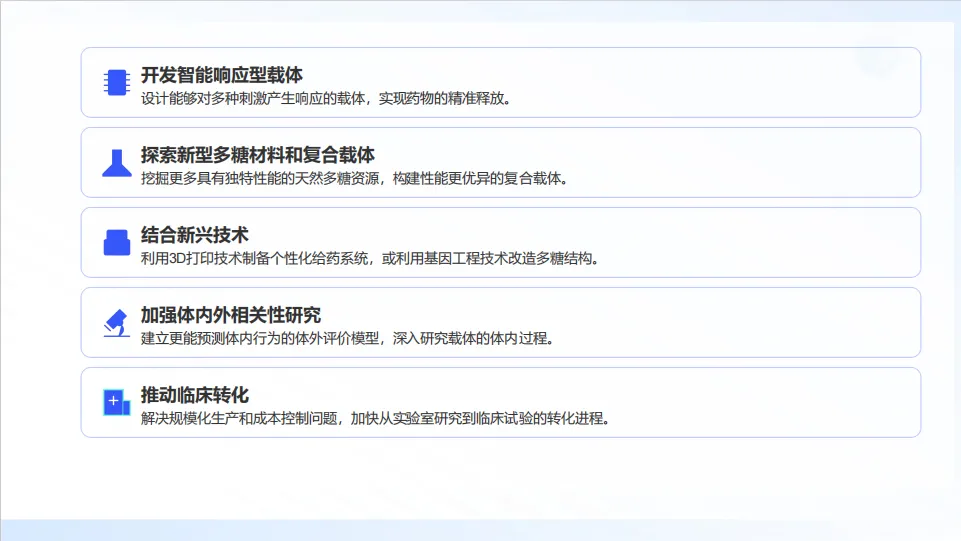961x541 pixels.
Task: Click the flask icon beside 探索新型多糖材料和复合载体
Action: (116, 163)
